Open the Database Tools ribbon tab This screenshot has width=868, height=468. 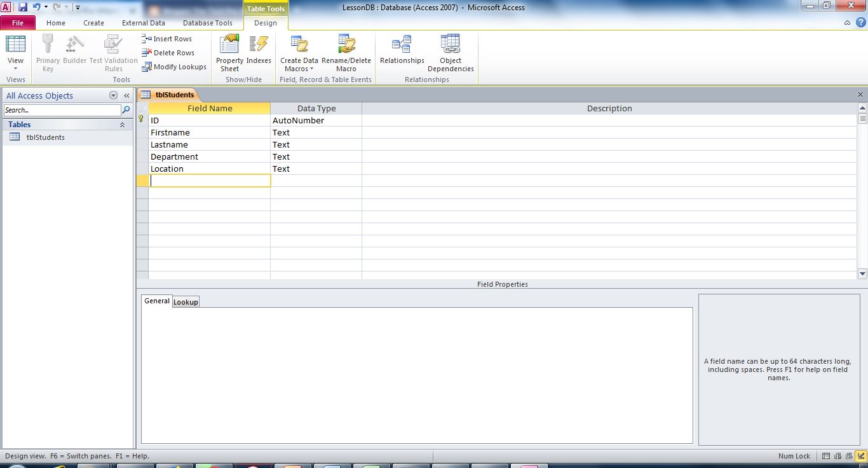click(x=208, y=23)
